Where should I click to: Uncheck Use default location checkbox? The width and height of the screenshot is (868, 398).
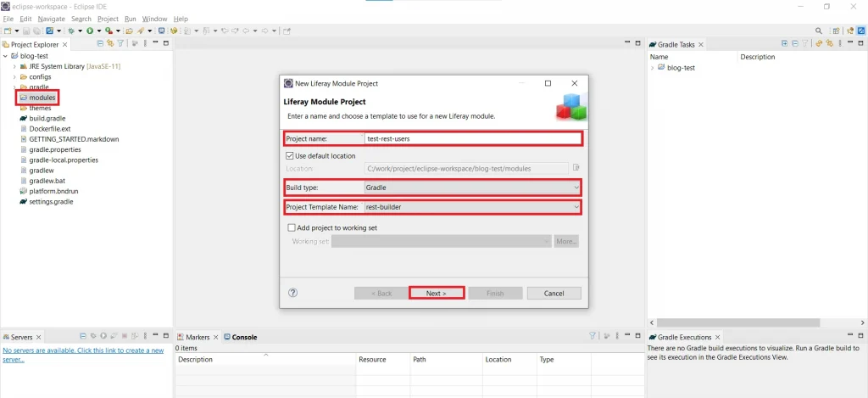coord(290,156)
